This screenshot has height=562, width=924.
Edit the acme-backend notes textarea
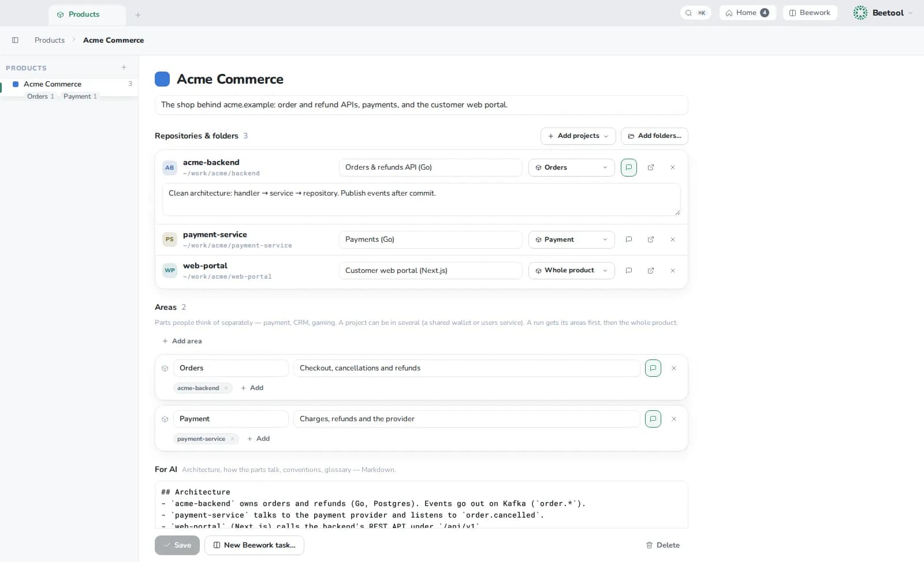coord(421,200)
